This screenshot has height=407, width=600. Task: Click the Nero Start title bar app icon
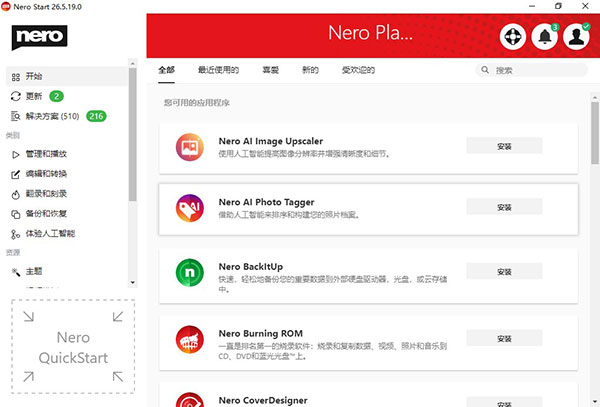tap(6, 7)
